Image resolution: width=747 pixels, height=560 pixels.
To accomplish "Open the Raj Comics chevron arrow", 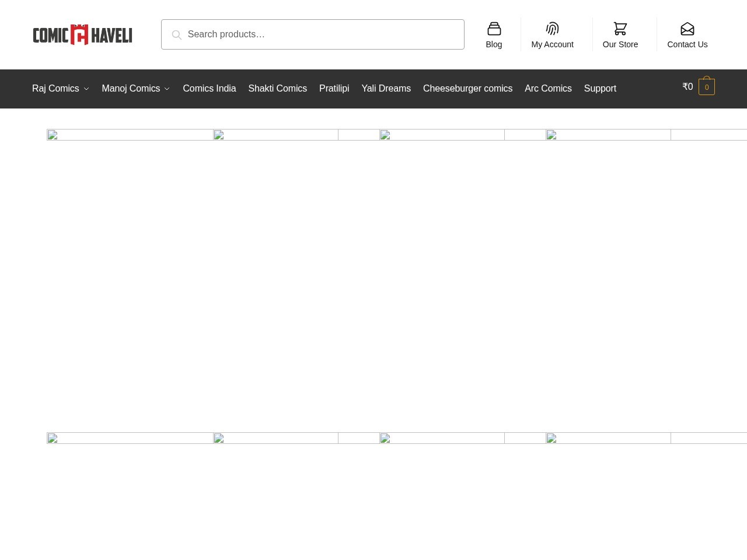I will [86, 89].
